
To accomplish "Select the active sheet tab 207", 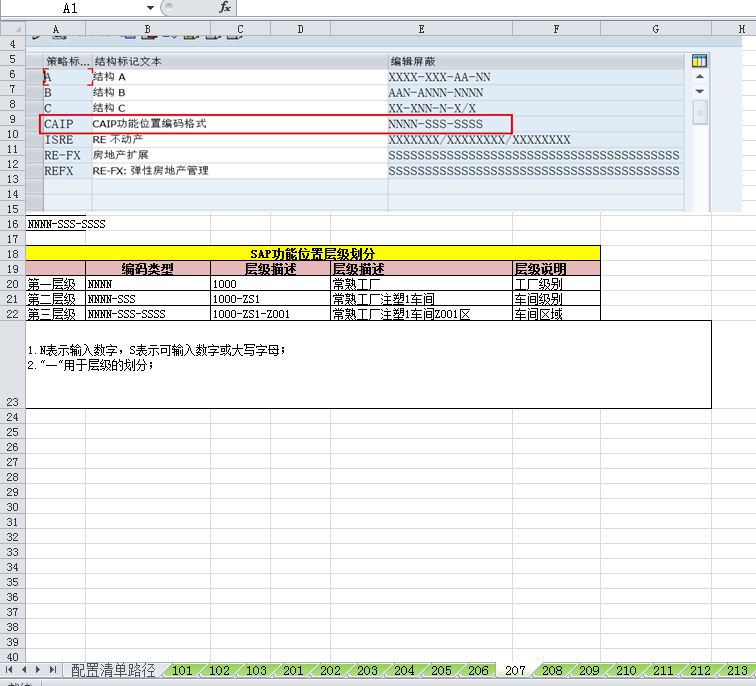I will 515,670.
